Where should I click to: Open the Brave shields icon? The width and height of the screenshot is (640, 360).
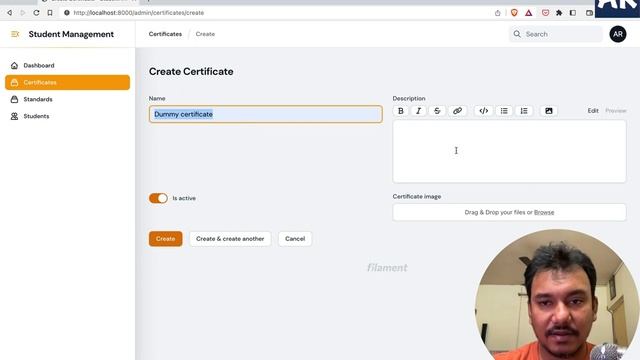(x=514, y=13)
